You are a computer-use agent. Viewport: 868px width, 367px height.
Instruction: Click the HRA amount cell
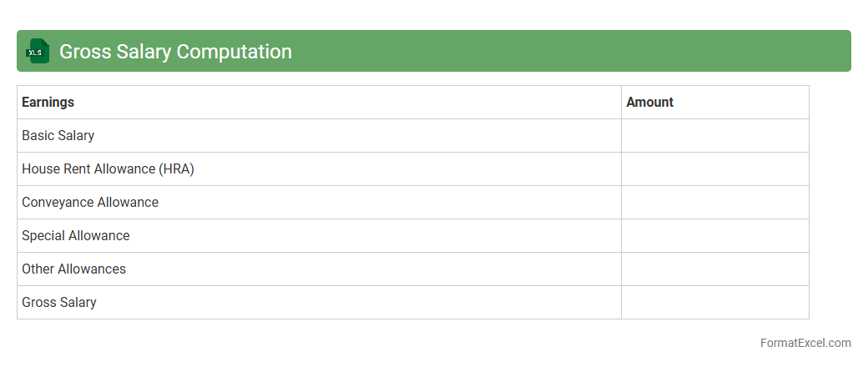(x=714, y=169)
